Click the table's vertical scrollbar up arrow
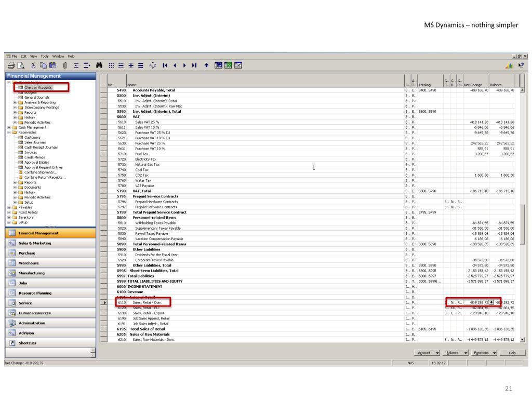 [x=523, y=90]
